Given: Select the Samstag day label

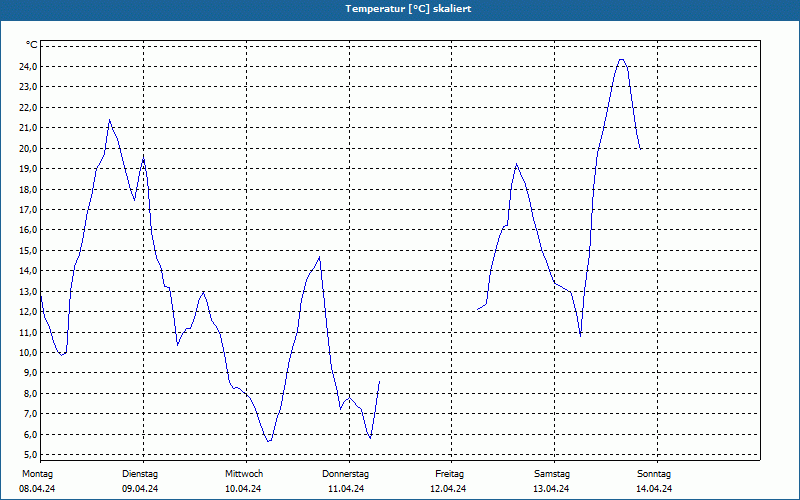Looking at the screenshot, I should pos(552,474).
